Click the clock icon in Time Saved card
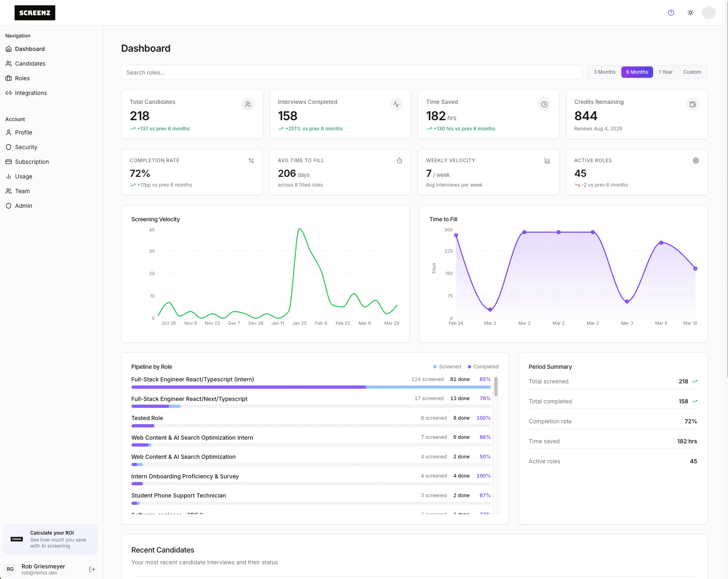 coord(544,104)
